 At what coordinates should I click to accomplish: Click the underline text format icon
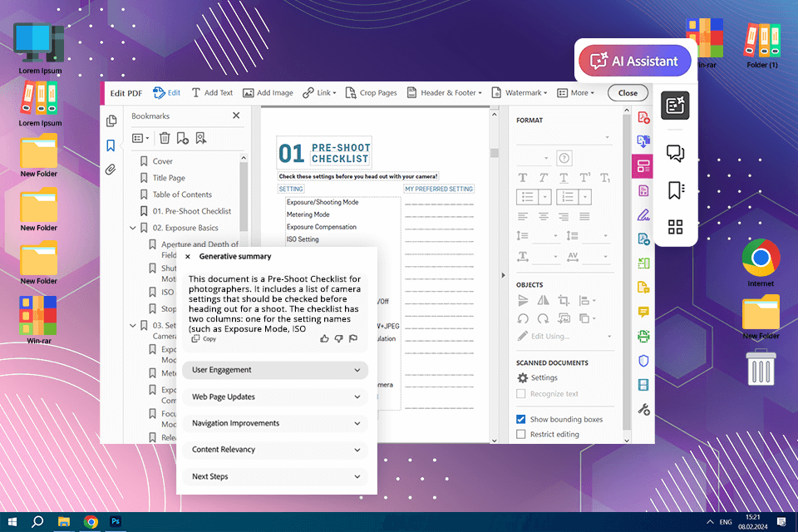[564, 178]
